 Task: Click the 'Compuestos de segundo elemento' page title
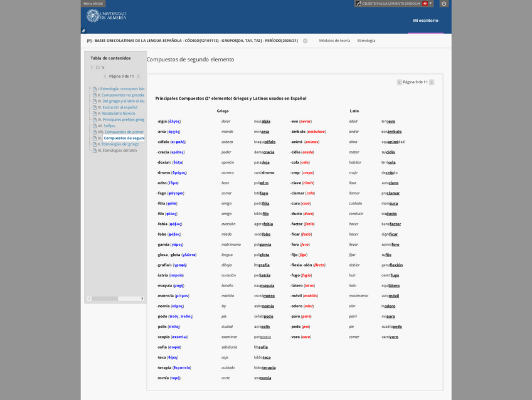(190, 60)
